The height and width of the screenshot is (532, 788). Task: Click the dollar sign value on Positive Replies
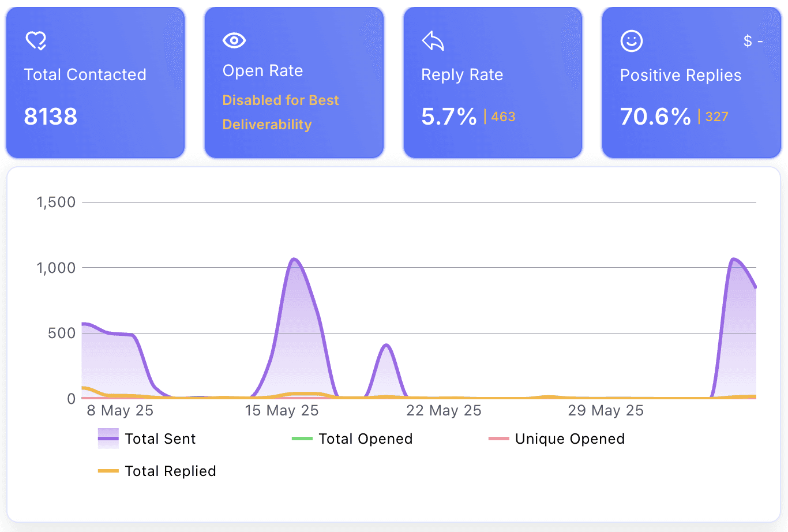[x=753, y=41]
